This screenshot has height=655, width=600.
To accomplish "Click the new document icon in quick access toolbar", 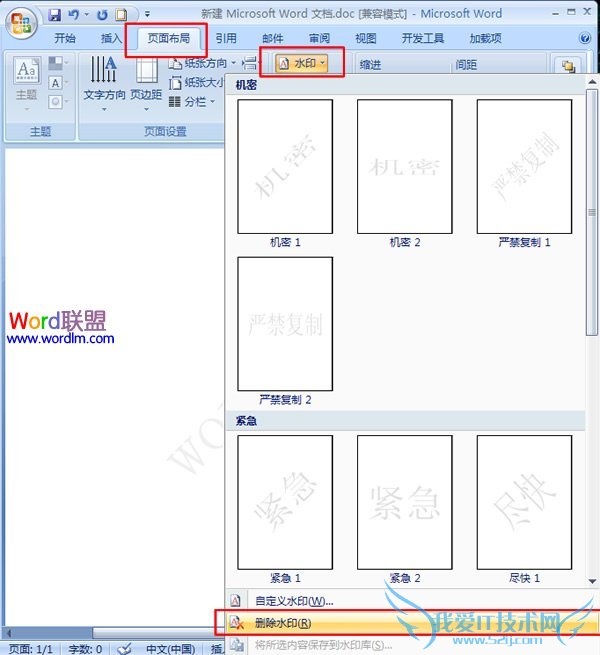I will (121, 15).
